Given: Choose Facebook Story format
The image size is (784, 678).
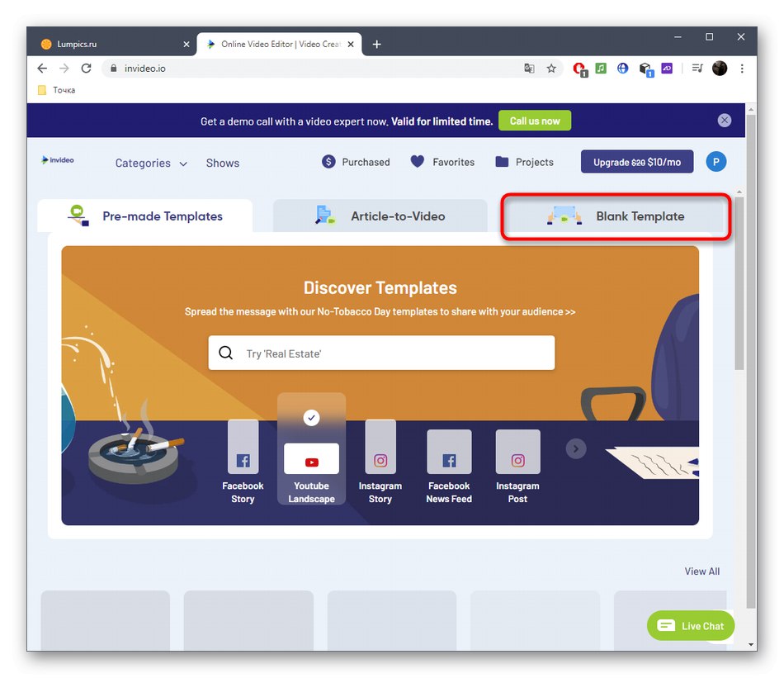Looking at the screenshot, I should click(243, 462).
